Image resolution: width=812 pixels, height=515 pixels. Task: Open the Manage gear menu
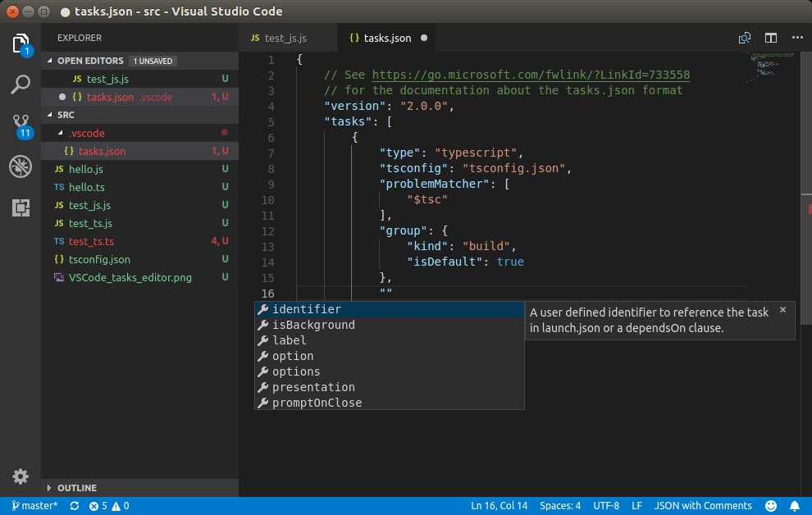point(21,476)
